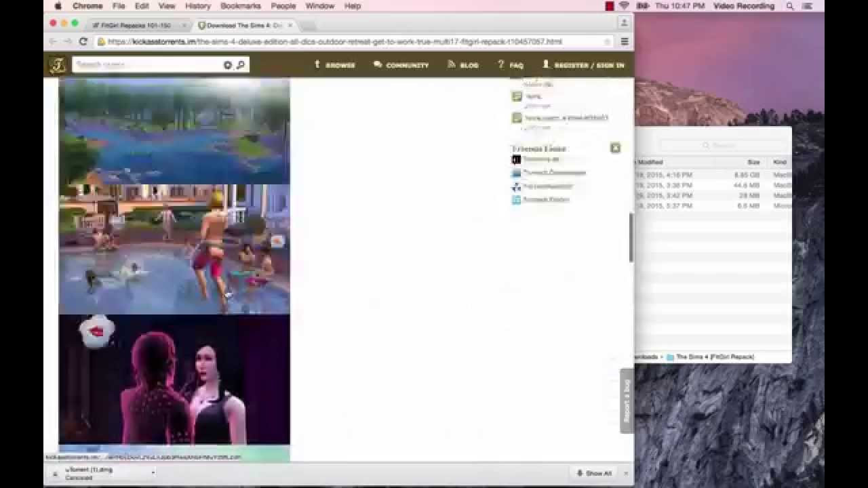Image resolution: width=868 pixels, height=488 pixels.
Task: Click Video Recording in the menu bar
Action: click(x=744, y=6)
